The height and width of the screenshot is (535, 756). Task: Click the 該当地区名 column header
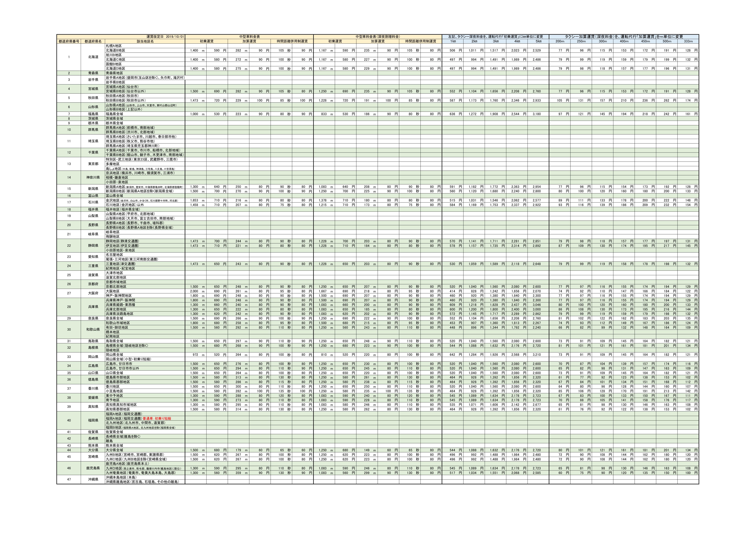(145, 41)
